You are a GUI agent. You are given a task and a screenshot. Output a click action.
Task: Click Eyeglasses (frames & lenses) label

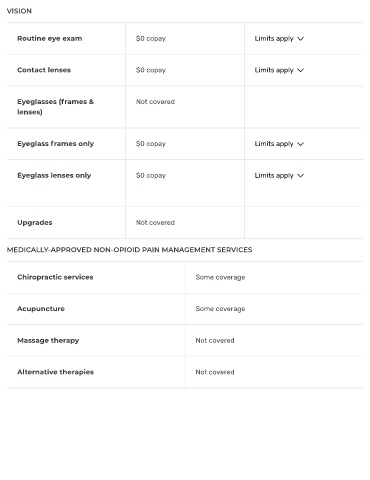(56, 107)
